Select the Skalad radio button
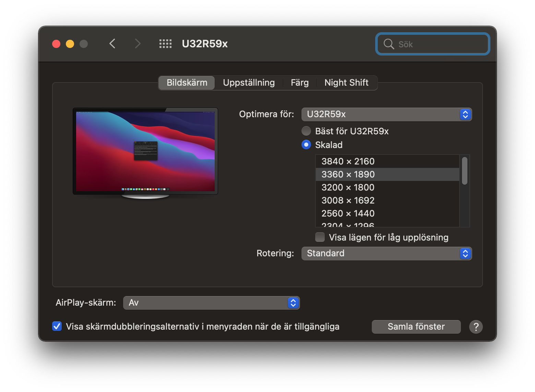The width and height of the screenshot is (535, 392). pos(306,145)
